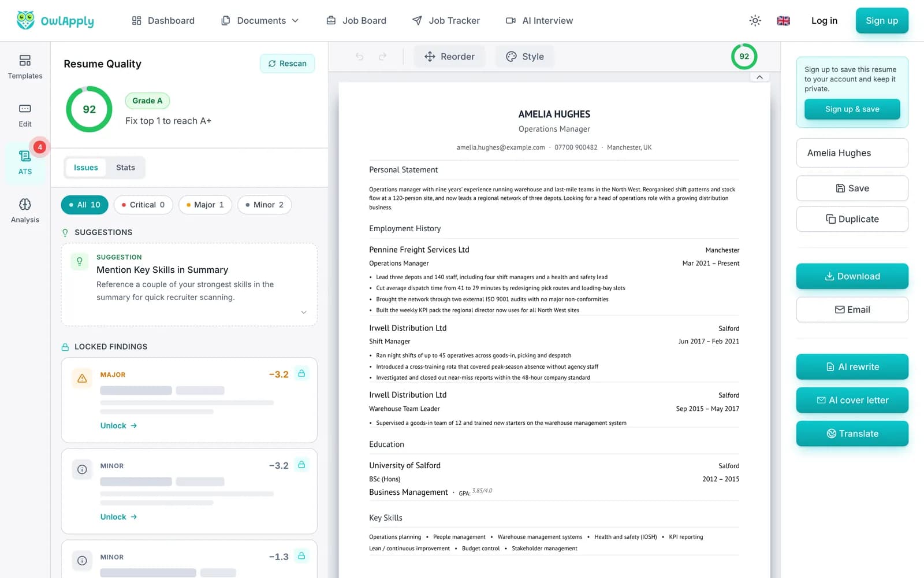
Task: Click Unlock on the -3.2 MINOR finding
Action: (118, 517)
